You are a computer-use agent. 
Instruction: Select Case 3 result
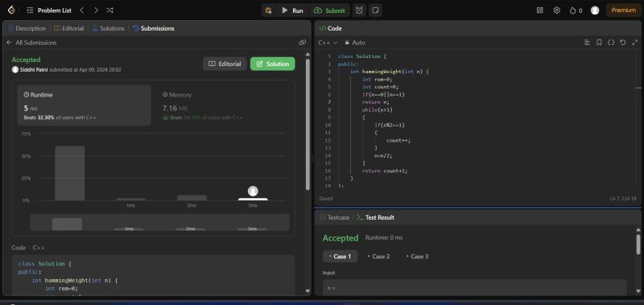417,256
